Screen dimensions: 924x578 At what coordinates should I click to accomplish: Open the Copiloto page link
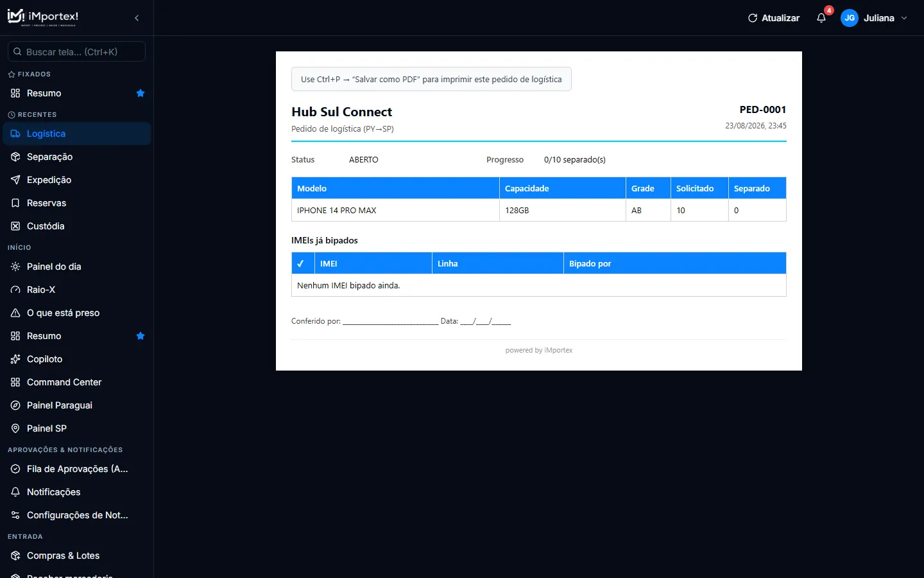[x=76, y=359]
